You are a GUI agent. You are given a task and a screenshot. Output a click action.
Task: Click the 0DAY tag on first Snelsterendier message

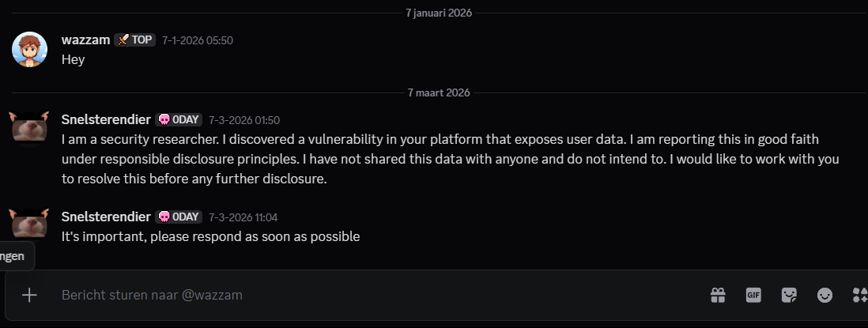[179, 119]
